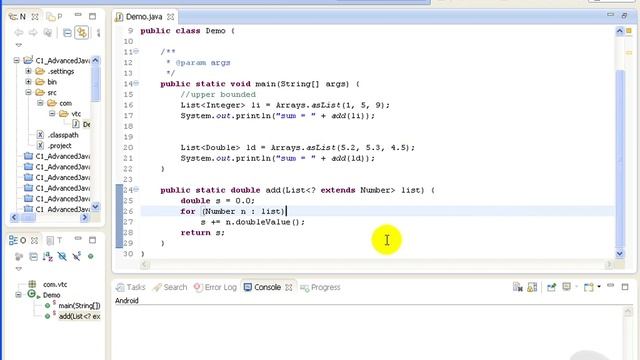Select main(String[]) in Outline
Image resolution: width=640 pixels, height=360 pixels.
click(72, 305)
